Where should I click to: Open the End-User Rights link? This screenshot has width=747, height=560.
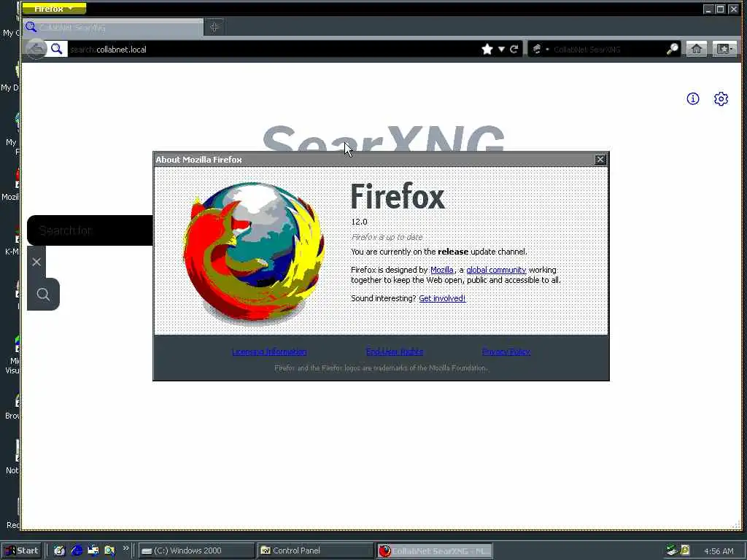395,352
